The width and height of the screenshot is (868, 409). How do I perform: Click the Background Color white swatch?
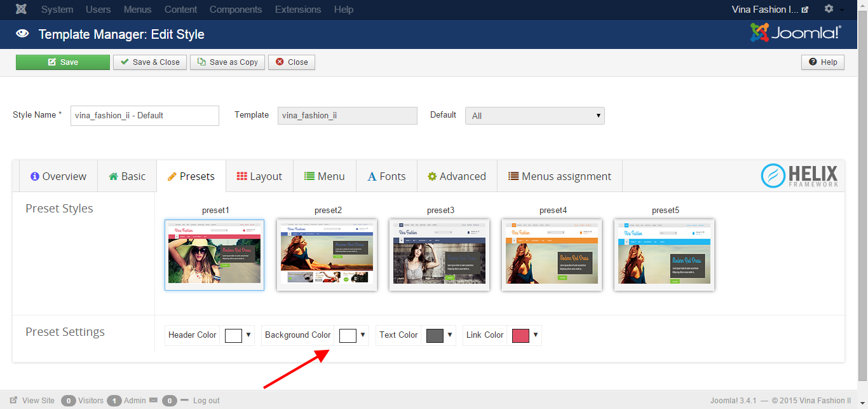click(348, 335)
